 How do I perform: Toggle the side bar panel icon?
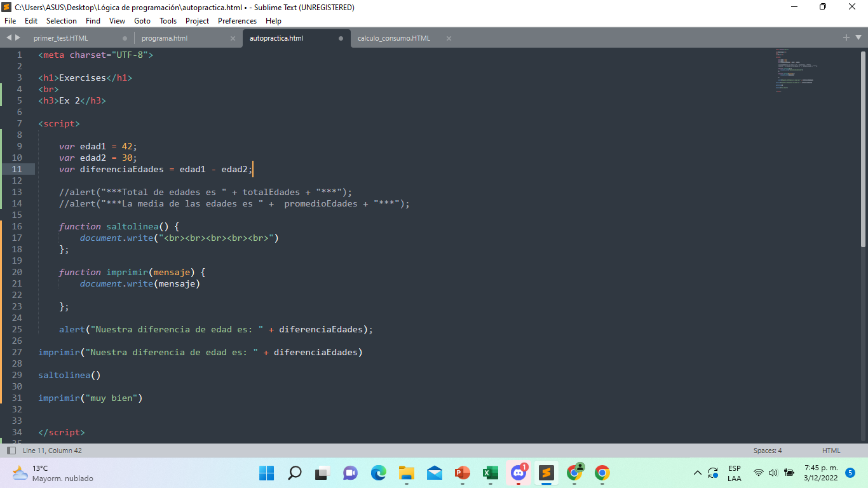11,451
